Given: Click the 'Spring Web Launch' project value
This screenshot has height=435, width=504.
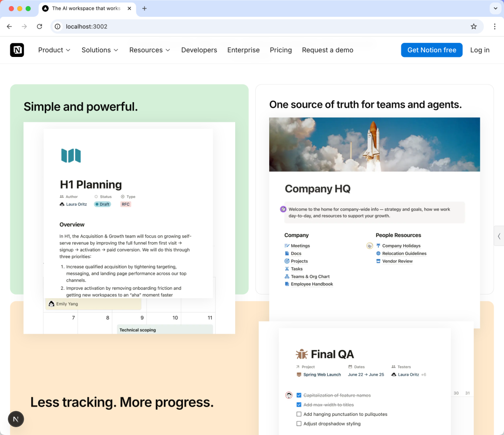Looking at the screenshot, I should point(322,374).
